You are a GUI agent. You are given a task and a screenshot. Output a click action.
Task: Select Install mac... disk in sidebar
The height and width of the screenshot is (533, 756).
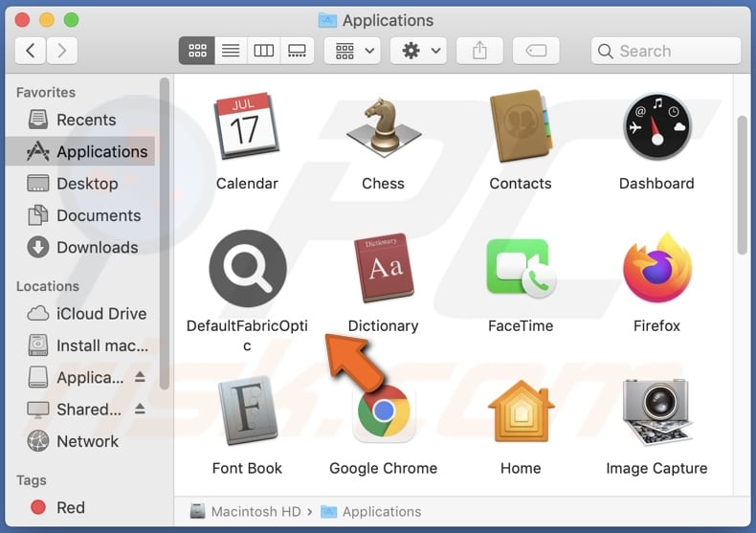point(80,345)
